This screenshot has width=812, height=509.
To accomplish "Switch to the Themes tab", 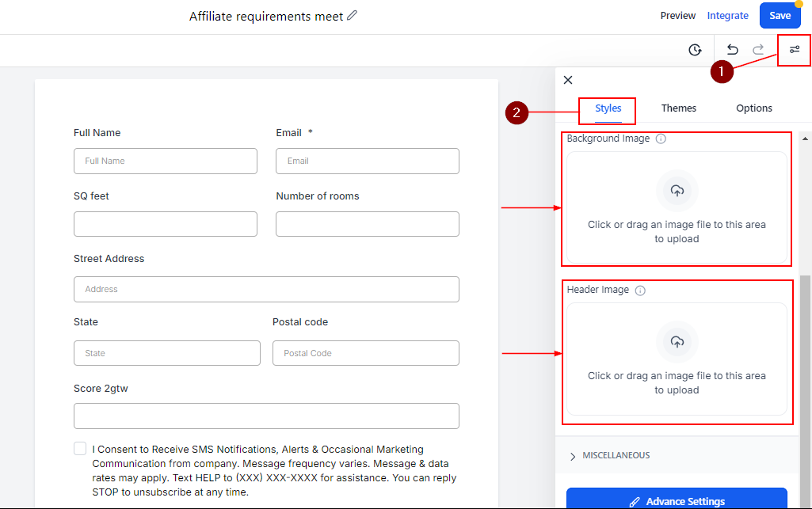I will pos(679,108).
